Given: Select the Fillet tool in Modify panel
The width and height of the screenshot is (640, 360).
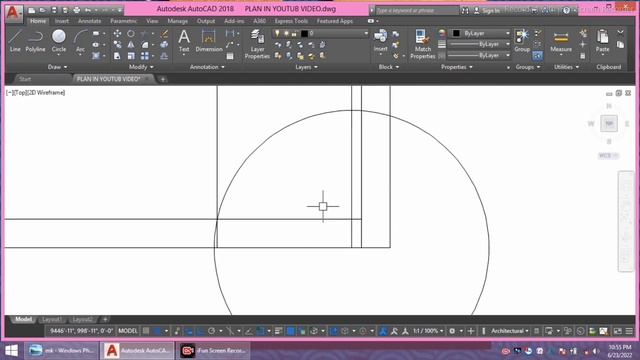Looking at the screenshot, I should [x=145, y=44].
